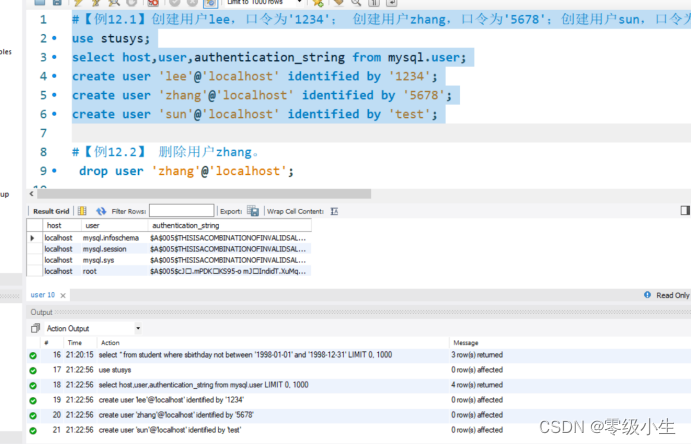The width and height of the screenshot is (691, 445).
Task: Click the statement marker dot on line 4
Action: pos(54,76)
